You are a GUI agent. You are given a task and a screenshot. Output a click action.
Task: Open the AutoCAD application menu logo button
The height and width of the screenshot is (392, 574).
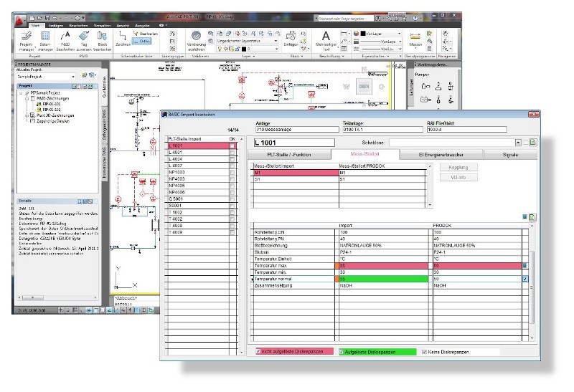(x=19, y=21)
